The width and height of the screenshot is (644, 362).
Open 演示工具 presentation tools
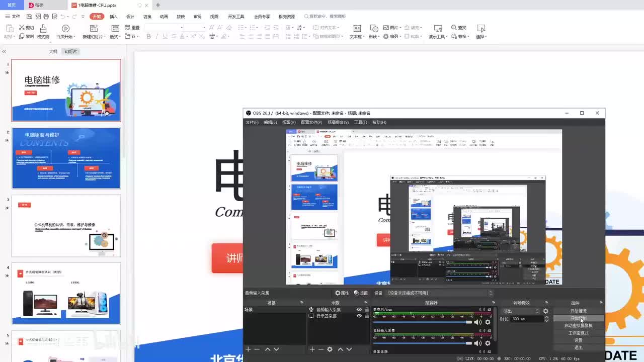437,31
